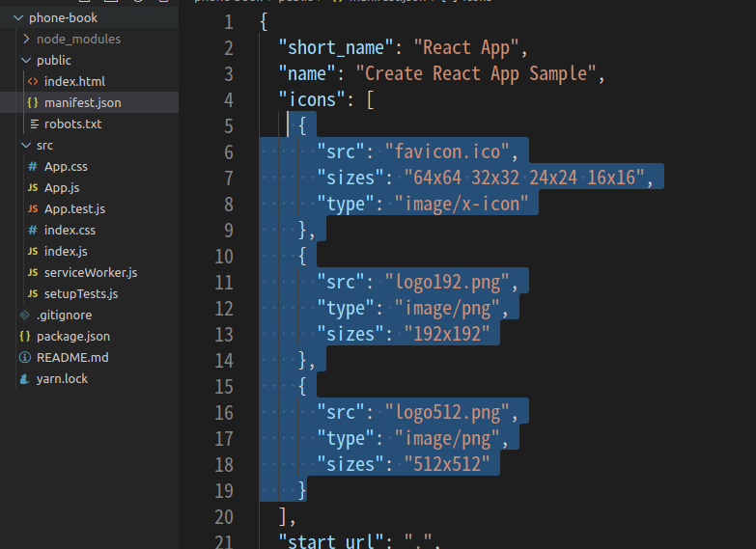This screenshot has height=549, width=756.
Task: Select the public folder label
Action: pyautogui.click(x=54, y=61)
